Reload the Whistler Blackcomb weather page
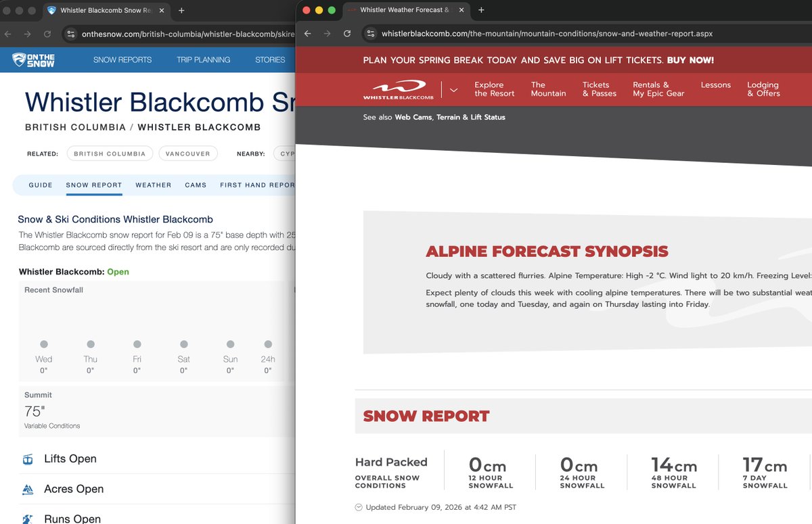 point(347,32)
